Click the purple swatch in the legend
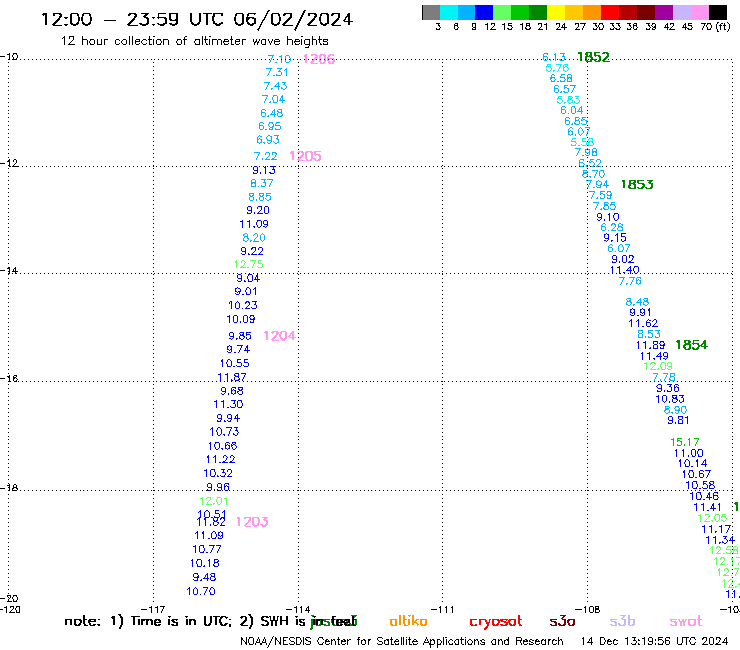Image resolution: width=740 pixels, height=650 pixels. pos(664,12)
